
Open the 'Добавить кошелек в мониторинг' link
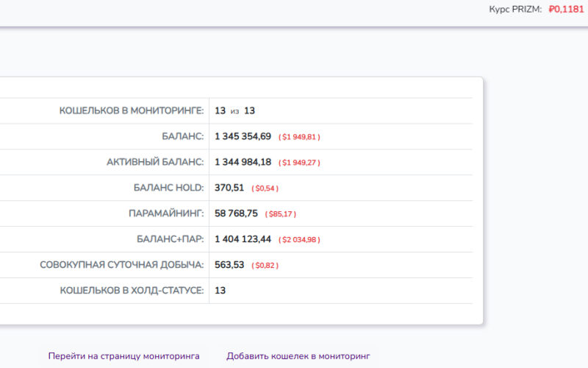pyautogui.click(x=298, y=356)
